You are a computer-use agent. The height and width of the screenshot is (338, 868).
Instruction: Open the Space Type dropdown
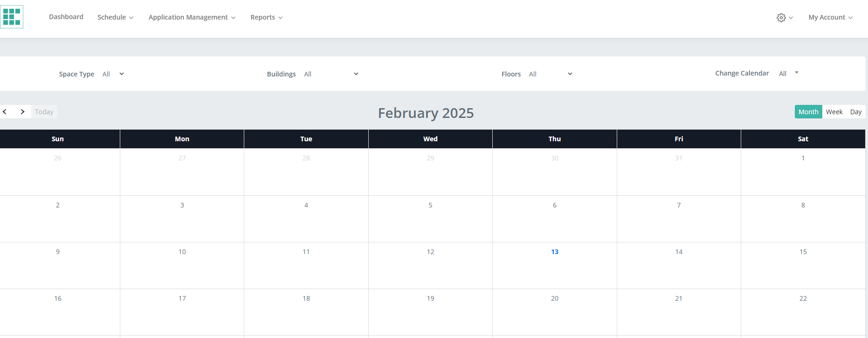(113, 74)
